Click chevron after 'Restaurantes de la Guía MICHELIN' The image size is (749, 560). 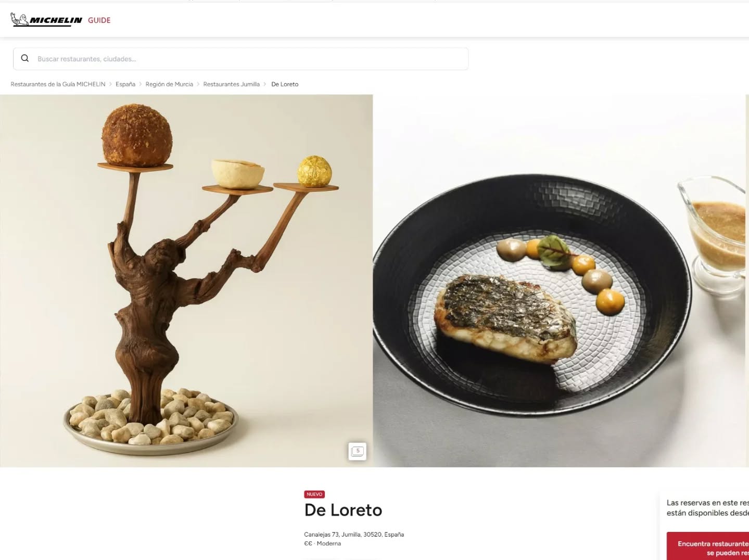110,84
